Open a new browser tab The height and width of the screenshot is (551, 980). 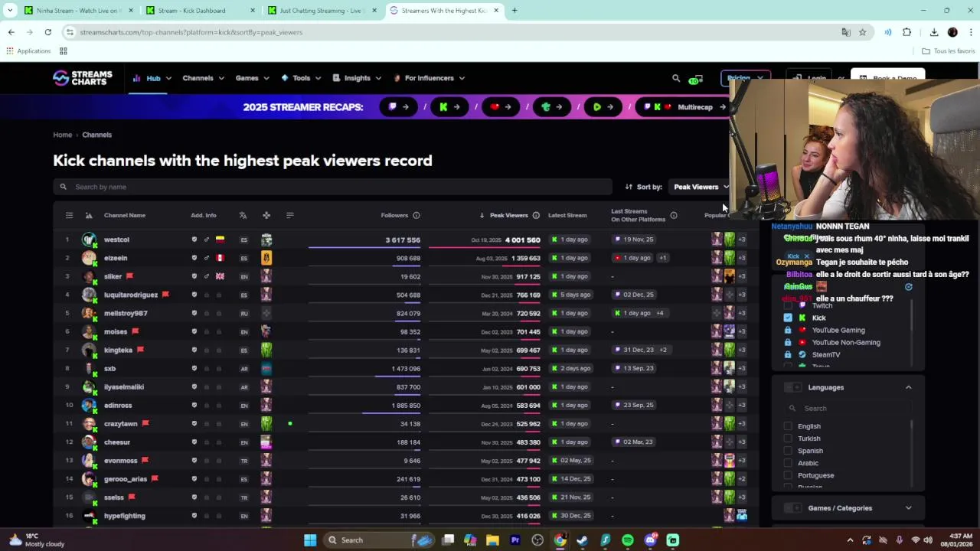click(514, 11)
